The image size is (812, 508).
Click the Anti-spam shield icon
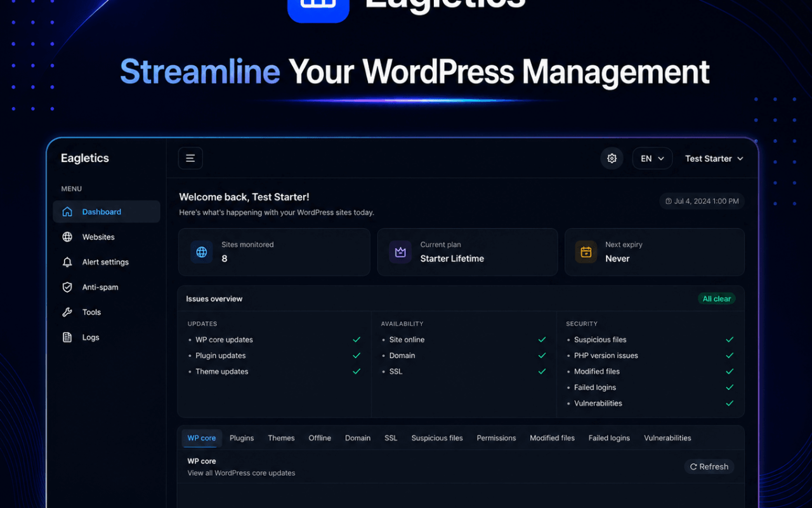coord(67,287)
